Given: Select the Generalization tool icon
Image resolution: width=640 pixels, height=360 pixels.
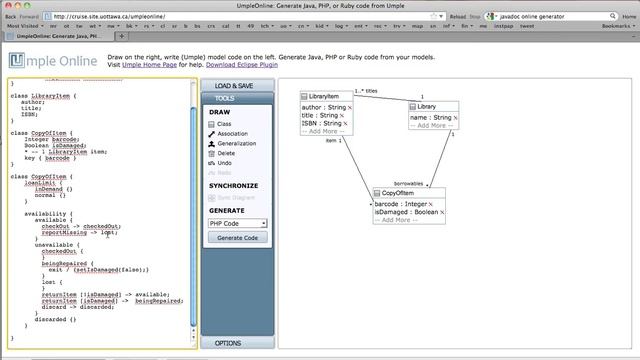Looking at the screenshot, I should [211, 144].
